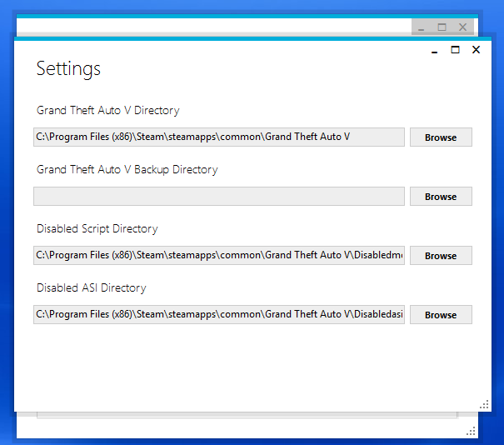Close the Settings window

click(x=476, y=50)
